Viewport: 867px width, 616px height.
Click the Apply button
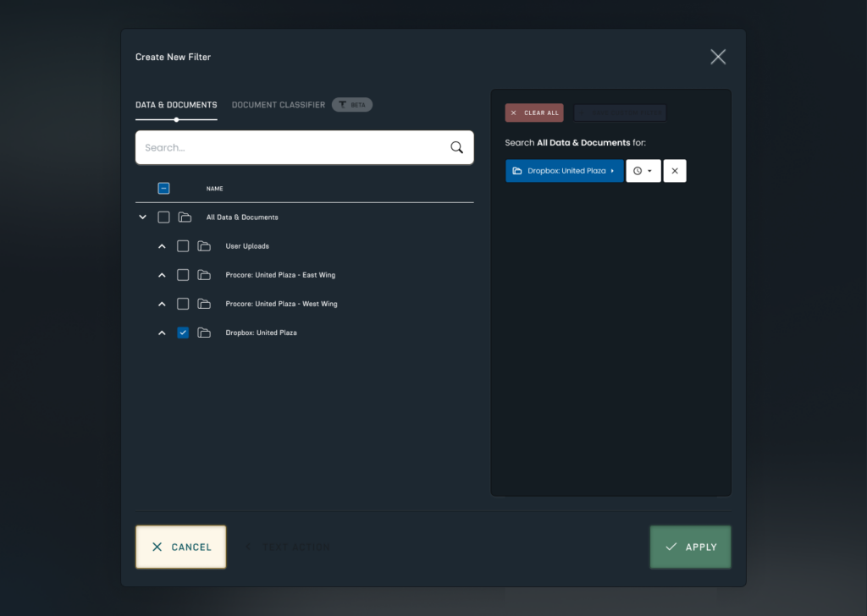click(690, 547)
